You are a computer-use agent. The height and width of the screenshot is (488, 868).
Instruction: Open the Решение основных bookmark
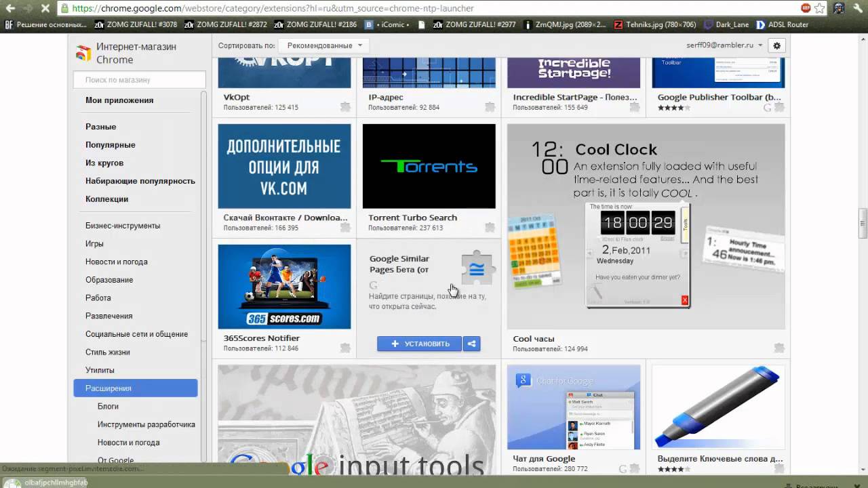[45, 24]
